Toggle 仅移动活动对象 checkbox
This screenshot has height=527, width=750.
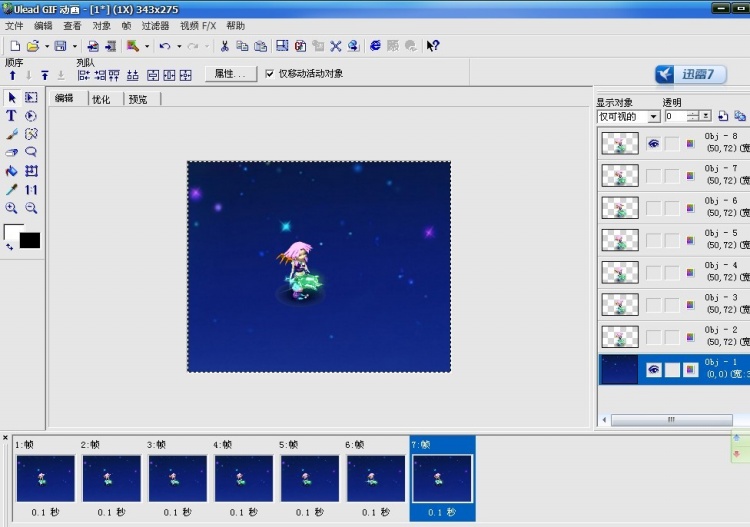[x=270, y=73]
